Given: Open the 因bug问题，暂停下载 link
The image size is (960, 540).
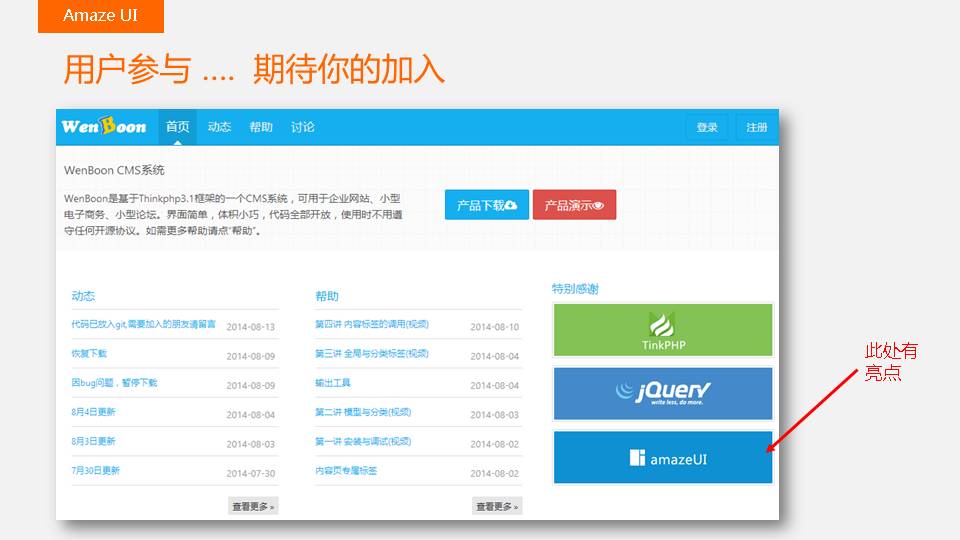Looking at the screenshot, I should coord(114,383).
